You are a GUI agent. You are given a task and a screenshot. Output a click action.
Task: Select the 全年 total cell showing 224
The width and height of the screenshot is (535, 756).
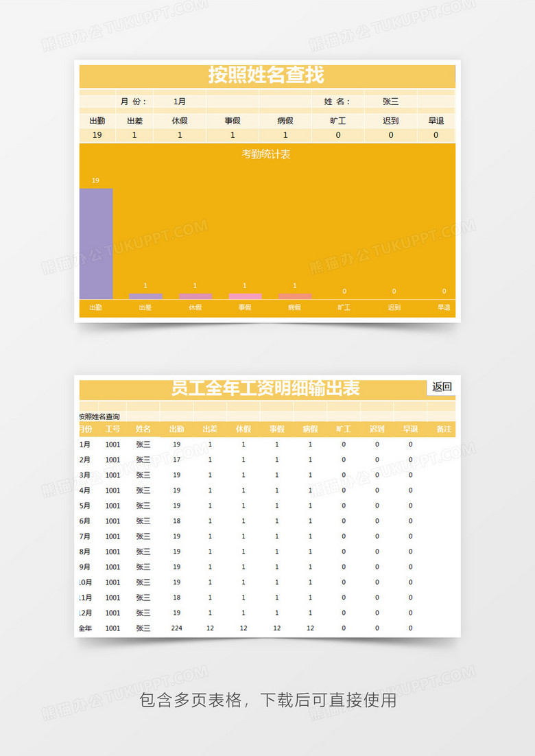(176, 628)
